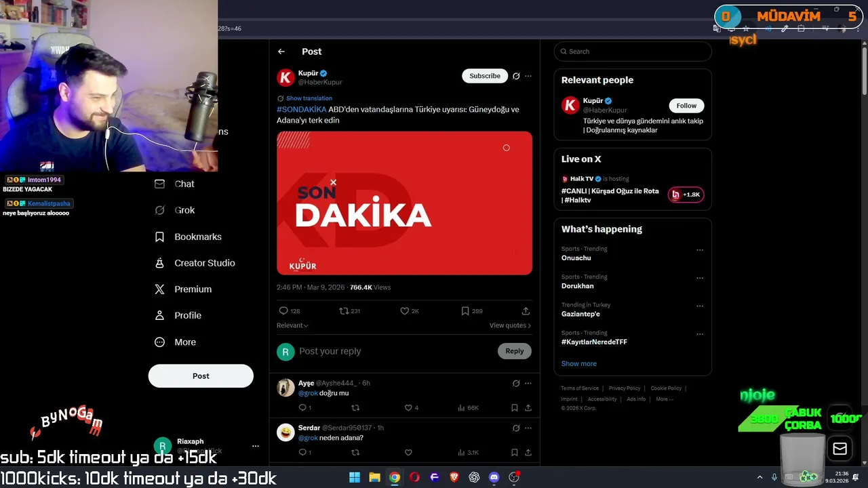Viewport: 868px width, 488px height.
Task: Open Discord from the taskbar
Action: pyautogui.click(x=494, y=477)
